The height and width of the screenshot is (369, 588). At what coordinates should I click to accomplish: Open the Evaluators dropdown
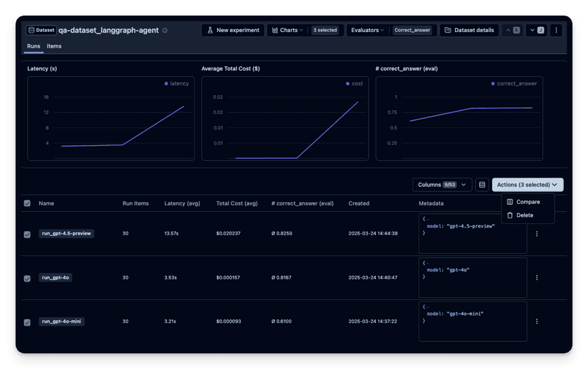coord(368,30)
